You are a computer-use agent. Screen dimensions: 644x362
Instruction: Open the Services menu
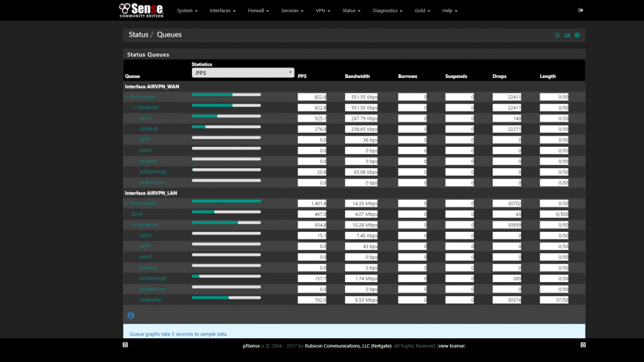point(292,11)
